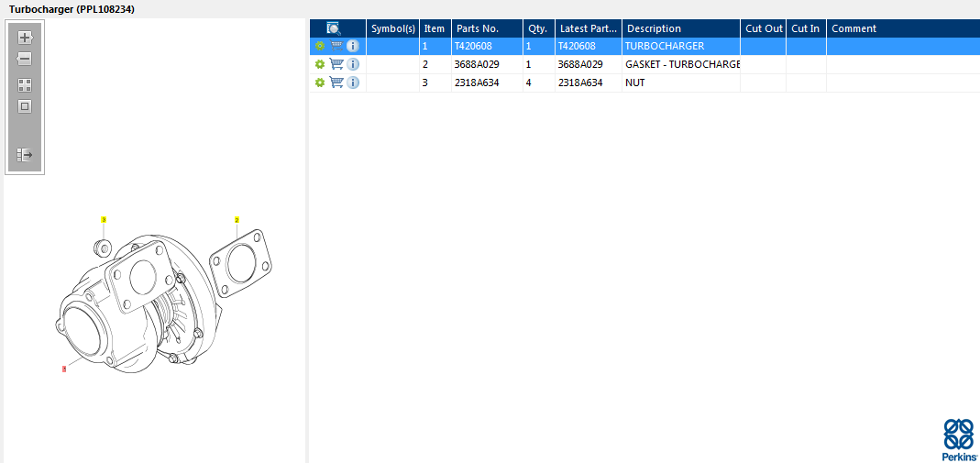
Task: Click the T420608 cell in the Latest Part column
Action: [x=589, y=46]
